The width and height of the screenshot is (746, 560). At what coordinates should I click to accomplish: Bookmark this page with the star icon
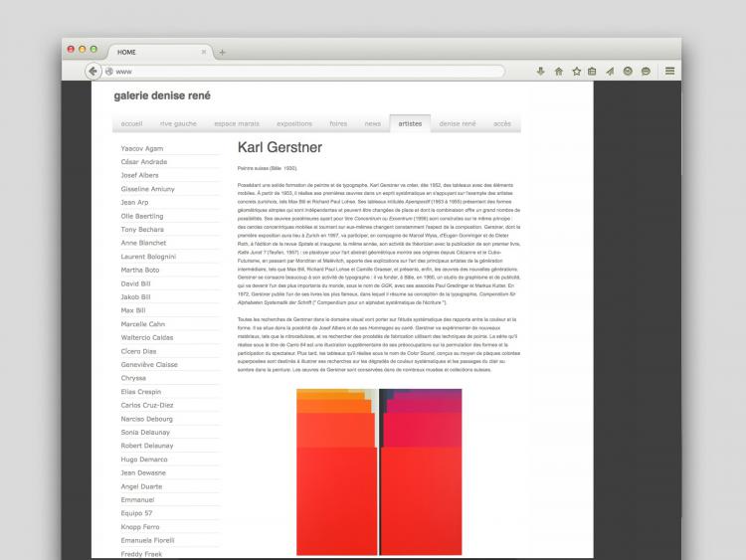coord(577,72)
